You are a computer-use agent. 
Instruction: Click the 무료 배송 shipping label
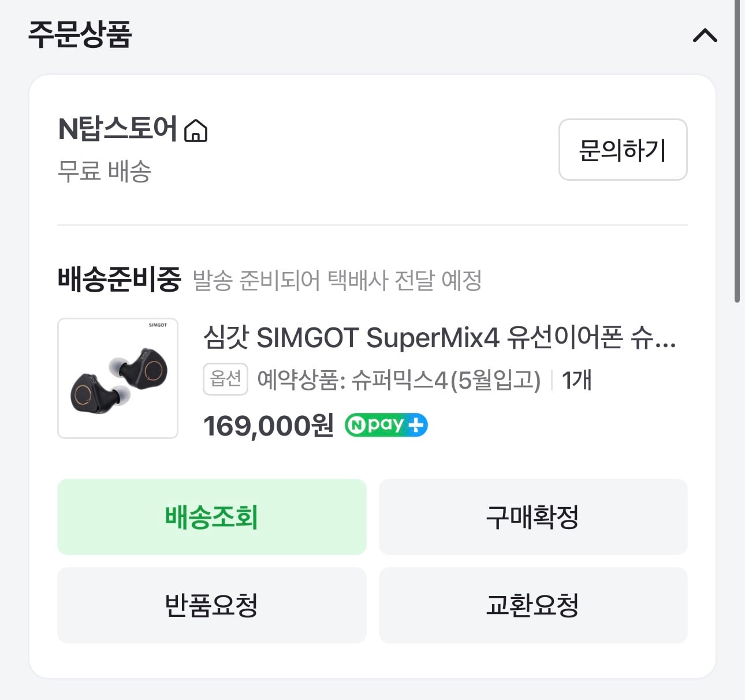tap(105, 172)
